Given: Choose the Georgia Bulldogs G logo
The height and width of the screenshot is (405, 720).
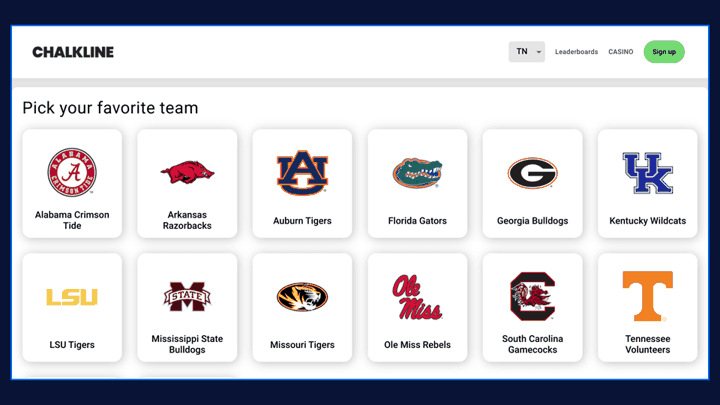Looking at the screenshot, I should tap(533, 173).
